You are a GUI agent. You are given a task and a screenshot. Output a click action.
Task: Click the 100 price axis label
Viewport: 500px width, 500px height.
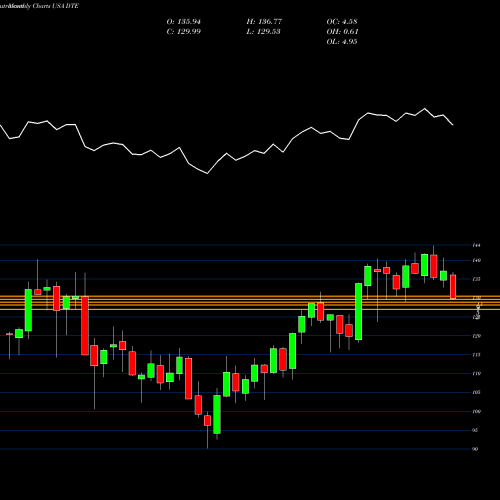coord(477,411)
